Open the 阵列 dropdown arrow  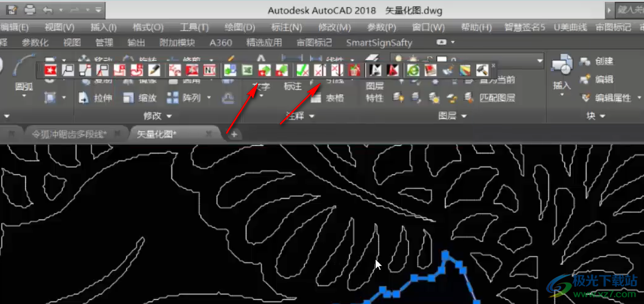point(209,98)
